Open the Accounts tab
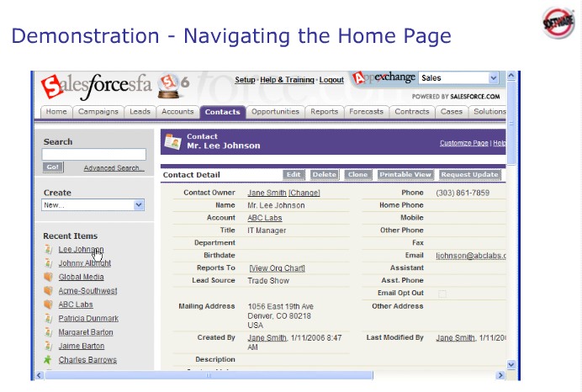 pos(177,112)
